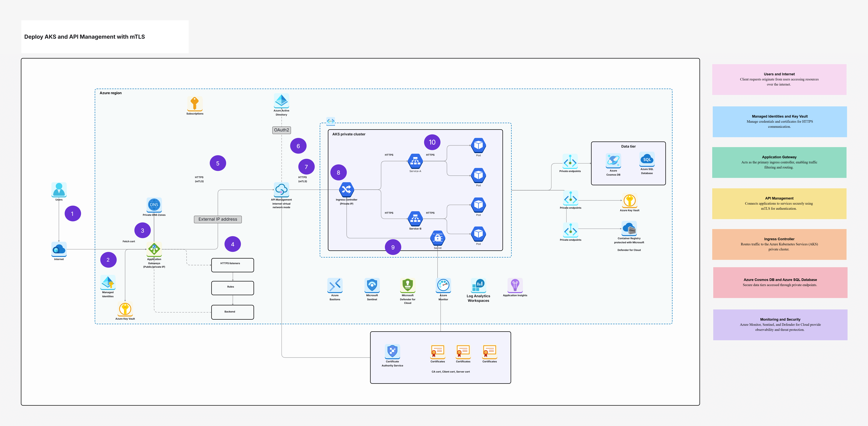Select Azure Key Vault icon near Data tier

[x=629, y=200]
